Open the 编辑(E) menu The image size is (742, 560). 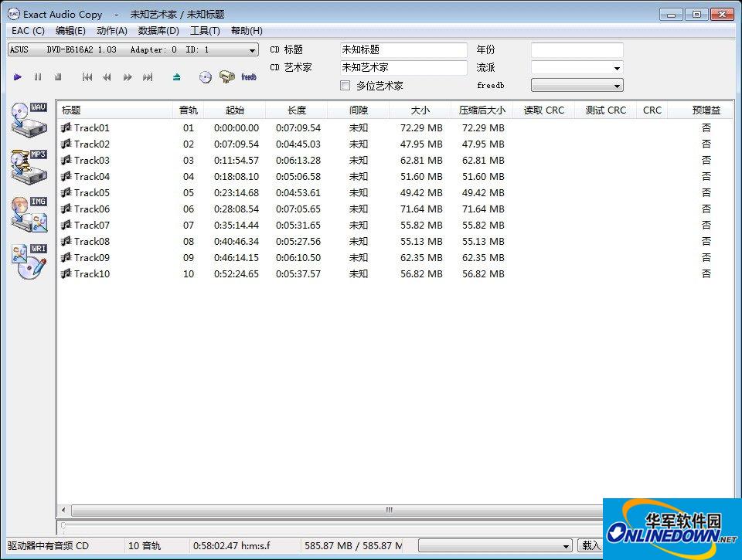click(70, 31)
